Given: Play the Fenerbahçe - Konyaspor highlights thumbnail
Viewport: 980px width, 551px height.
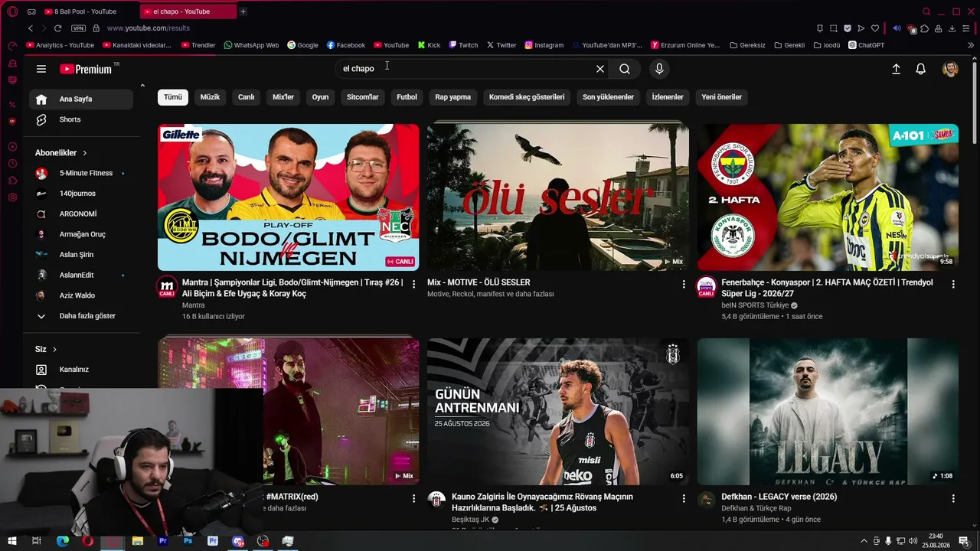Looking at the screenshot, I should (828, 197).
